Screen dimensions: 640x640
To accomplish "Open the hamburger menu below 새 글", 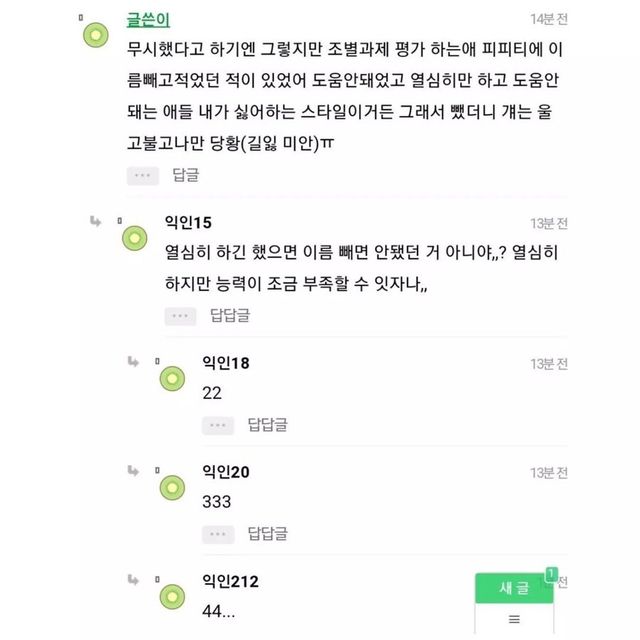I will click(514, 619).
